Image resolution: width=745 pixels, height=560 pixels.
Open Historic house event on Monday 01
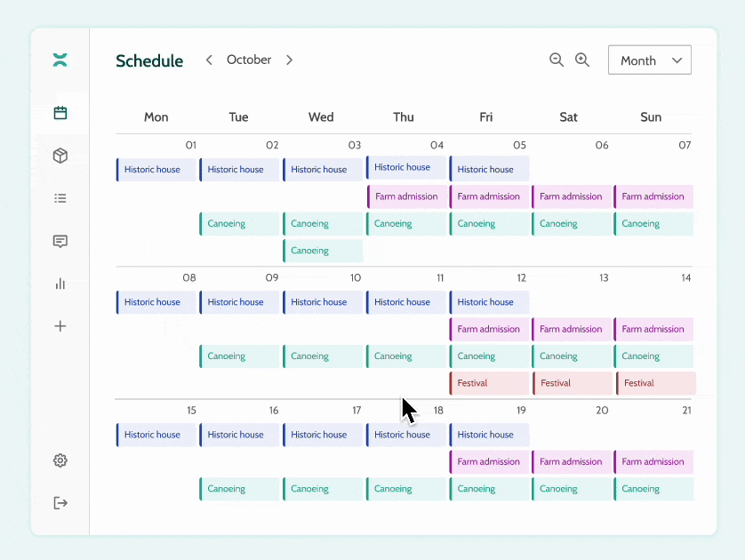point(156,170)
